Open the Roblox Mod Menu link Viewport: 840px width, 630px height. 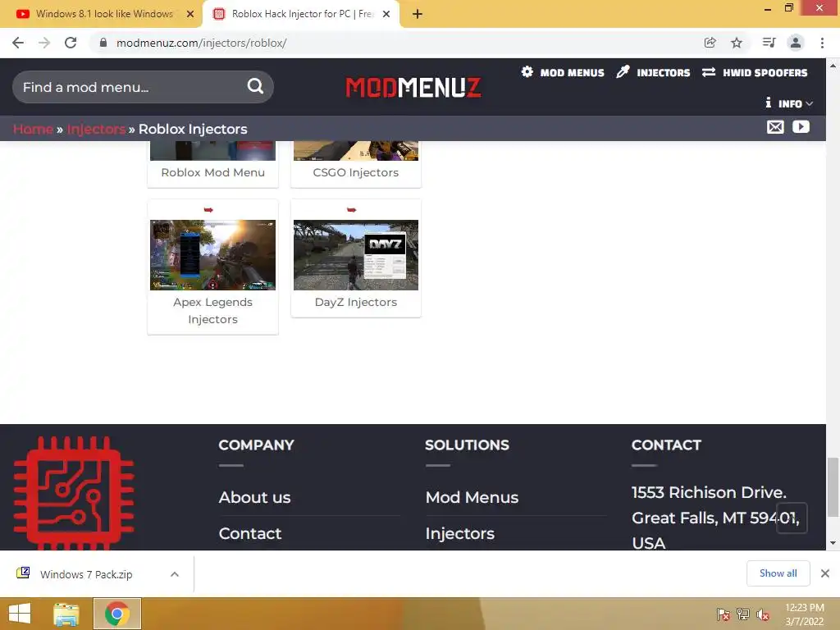point(213,172)
